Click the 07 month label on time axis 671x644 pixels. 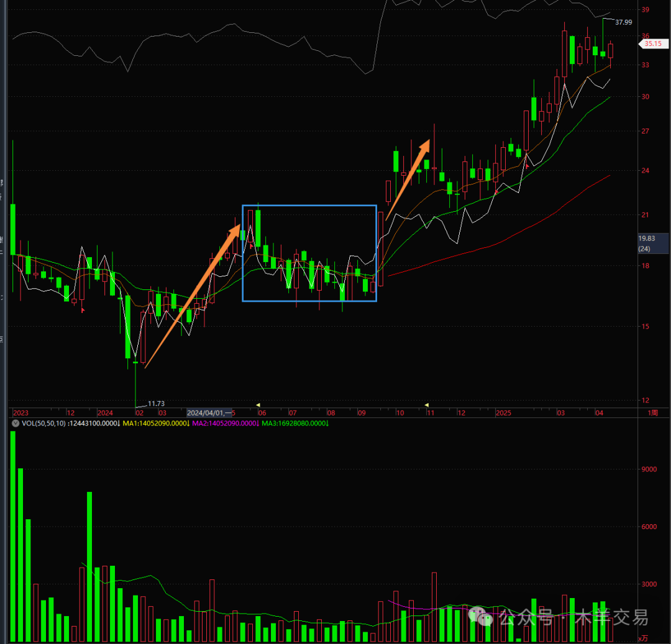pos(292,412)
